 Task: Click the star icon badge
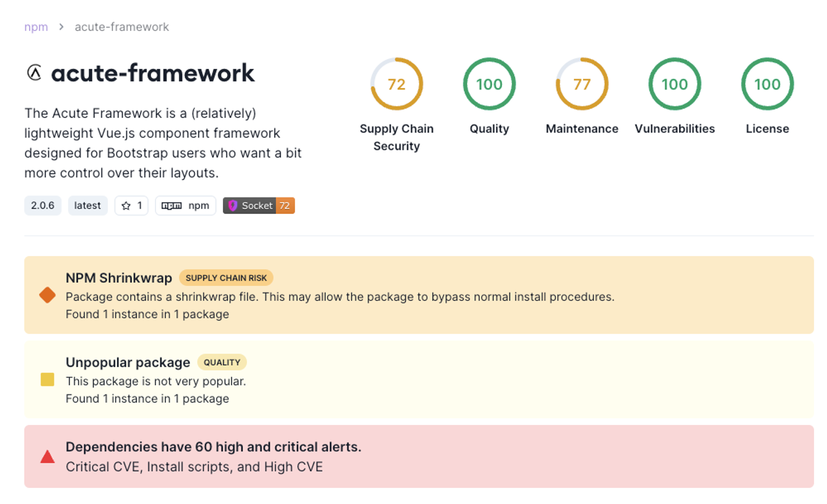click(x=131, y=206)
